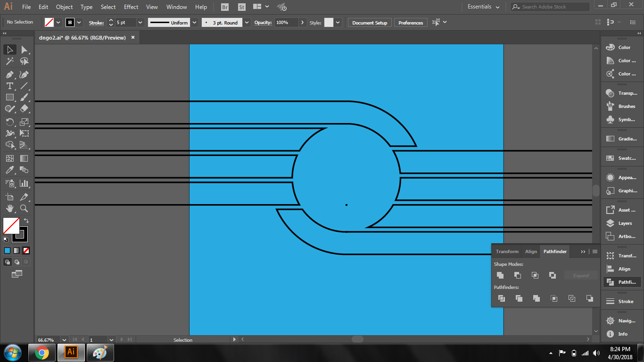Select the Gradient tool
Image resolution: width=644 pixels, height=362 pixels.
click(25, 158)
